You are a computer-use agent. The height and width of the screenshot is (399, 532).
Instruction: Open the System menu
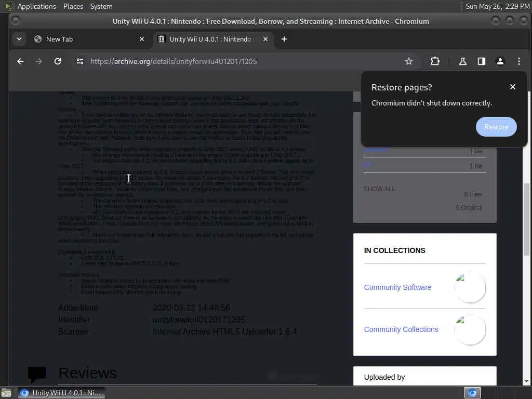point(101,6)
